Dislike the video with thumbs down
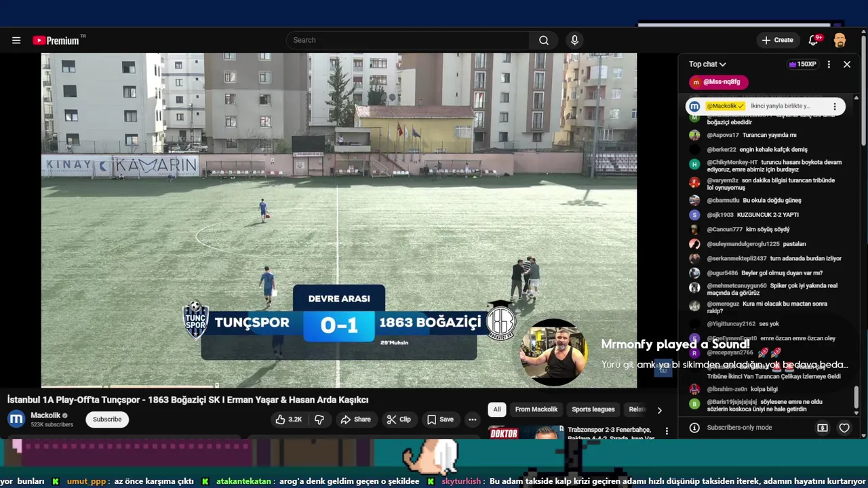Image resolution: width=868 pixels, height=488 pixels. point(319,420)
